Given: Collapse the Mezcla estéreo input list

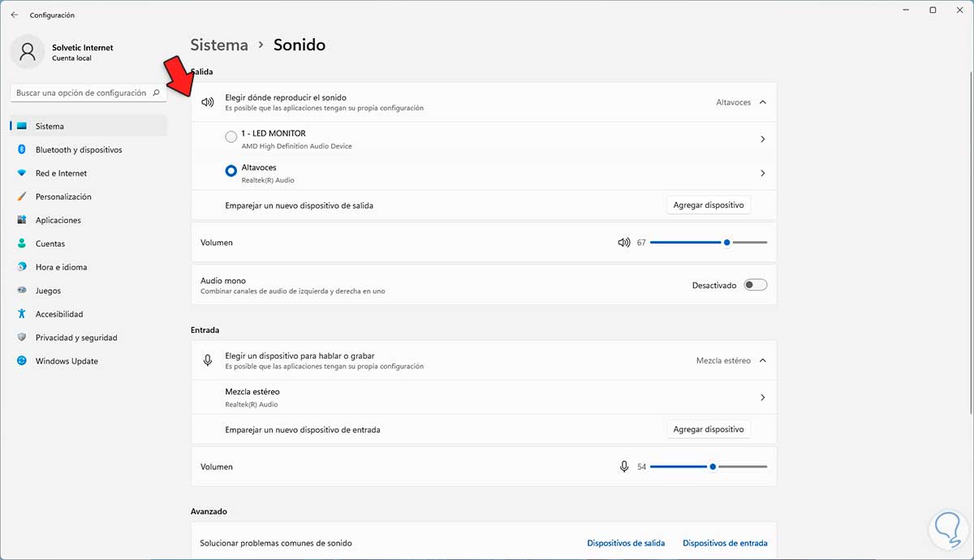Looking at the screenshot, I should point(762,360).
